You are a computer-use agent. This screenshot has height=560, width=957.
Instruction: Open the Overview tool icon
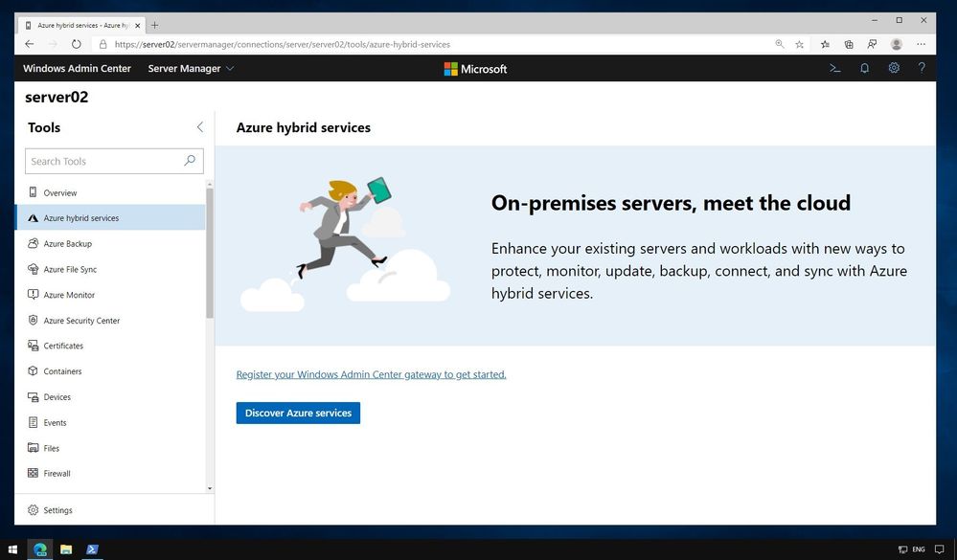coord(33,192)
